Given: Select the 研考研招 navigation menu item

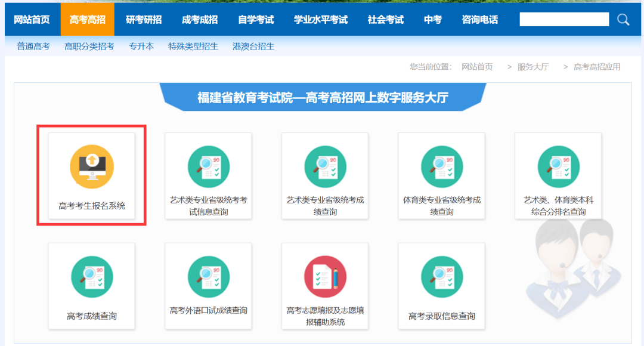Looking at the screenshot, I should (144, 20).
